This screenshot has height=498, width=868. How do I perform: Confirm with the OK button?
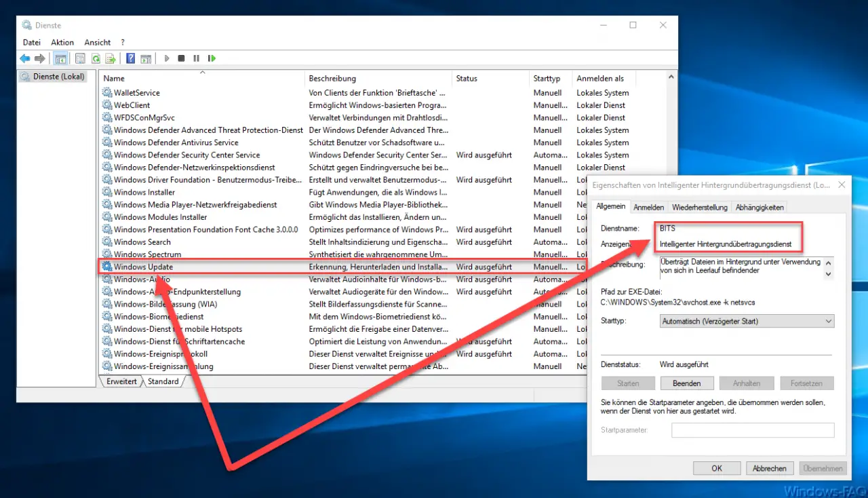717,468
